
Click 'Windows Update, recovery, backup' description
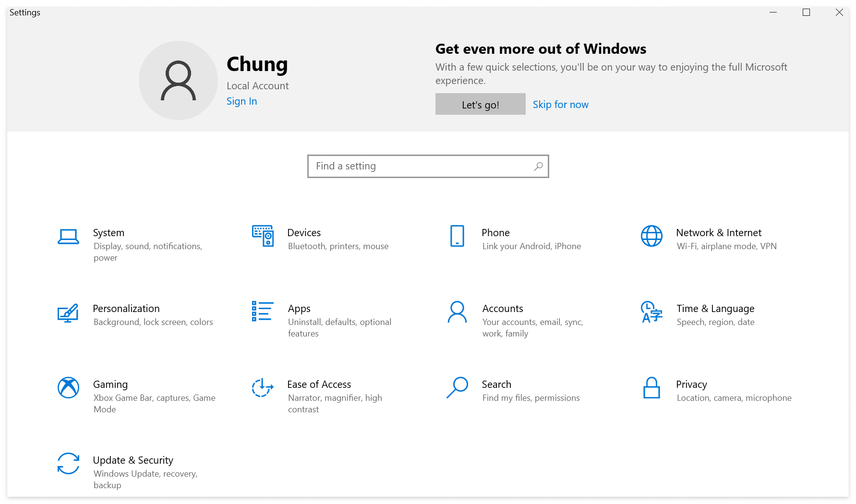145,480
